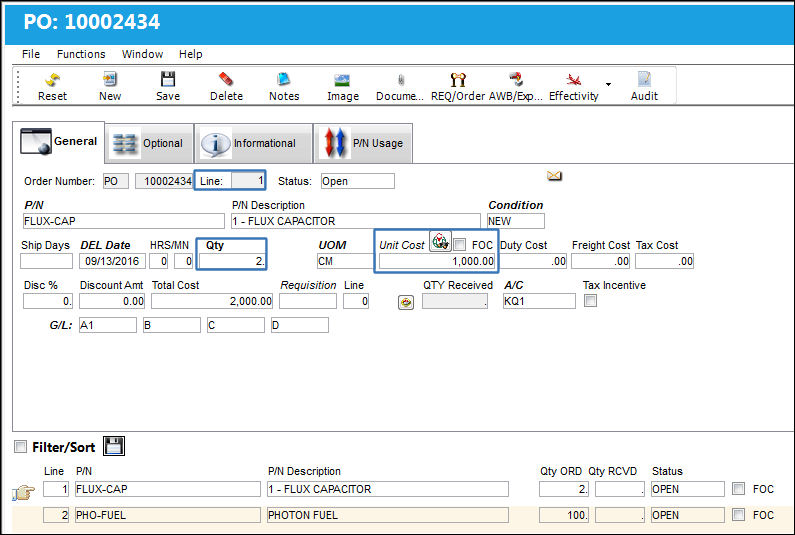Viewport: 795px width, 535px height.
Task: Click the UOM field showing CM
Action: [x=345, y=261]
